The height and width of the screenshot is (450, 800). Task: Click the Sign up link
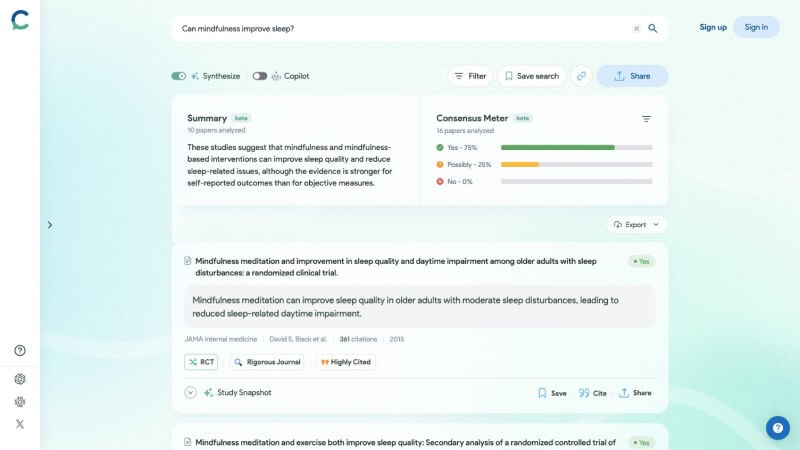pos(713,27)
